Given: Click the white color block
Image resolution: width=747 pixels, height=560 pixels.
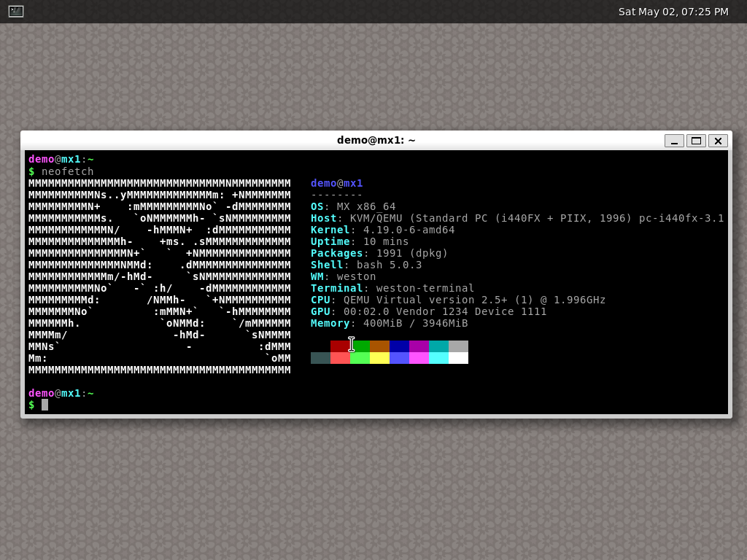Looking at the screenshot, I should pos(458,358).
